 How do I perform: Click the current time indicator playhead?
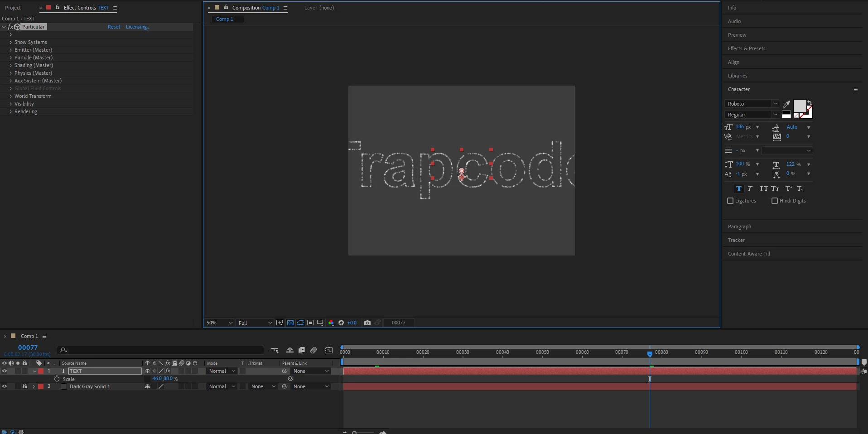[650, 353]
